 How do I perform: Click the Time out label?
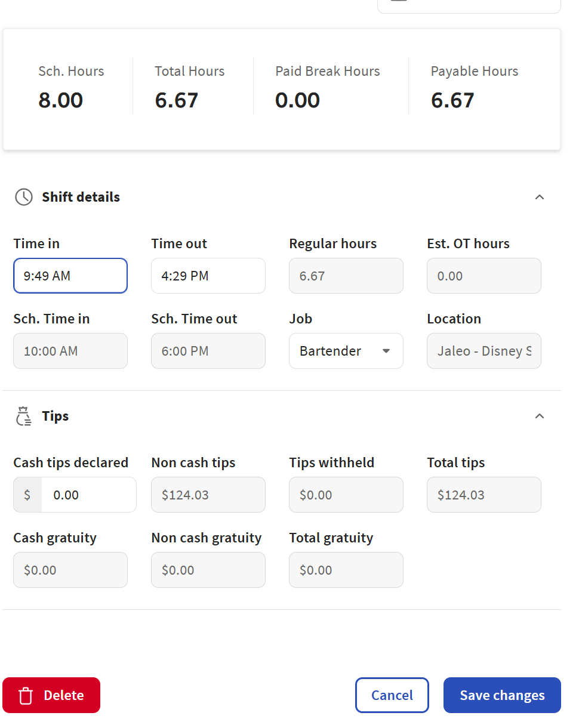coord(179,243)
